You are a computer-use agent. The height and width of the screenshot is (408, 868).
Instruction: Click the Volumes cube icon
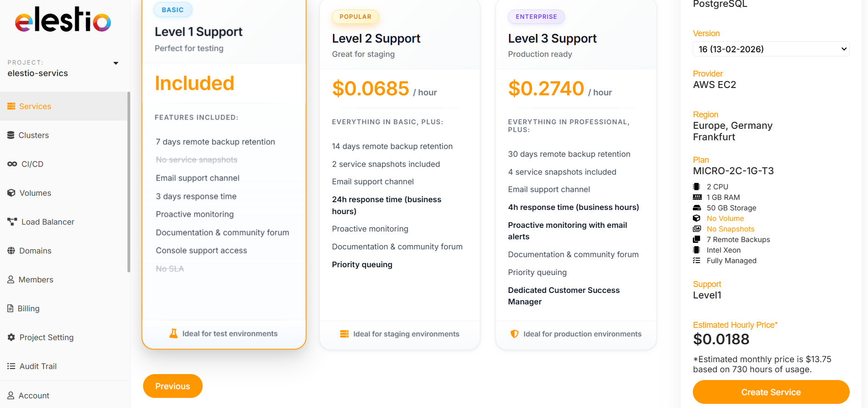click(11, 193)
